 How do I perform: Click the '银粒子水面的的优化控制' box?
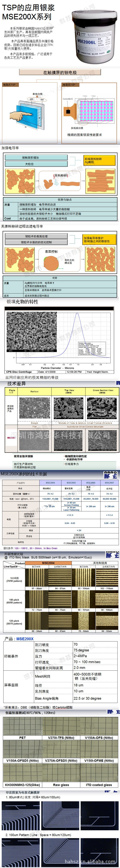pos(36,242)
